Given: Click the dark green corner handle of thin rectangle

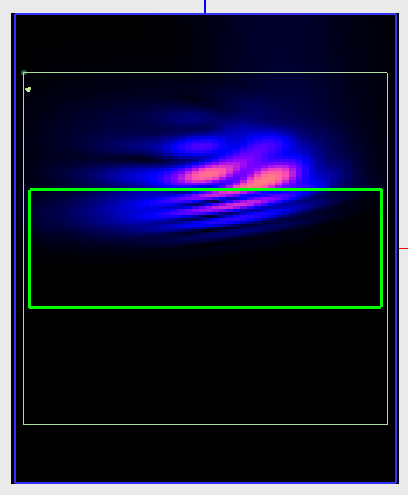Looking at the screenshot, I should (x=24, y=73).
